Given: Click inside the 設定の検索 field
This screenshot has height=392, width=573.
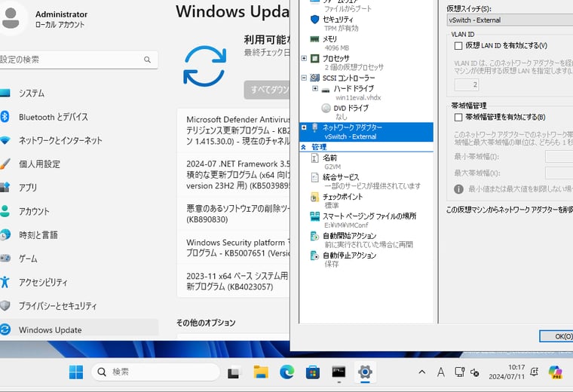Looking at the screenshot, I should [x=78, y=60].
